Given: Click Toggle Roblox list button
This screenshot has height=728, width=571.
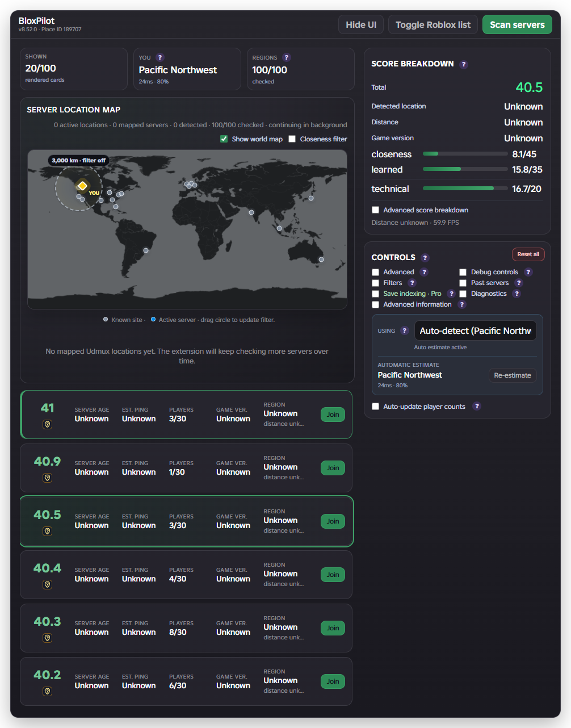Looking at the screenshot, I should tap(433, 24).
